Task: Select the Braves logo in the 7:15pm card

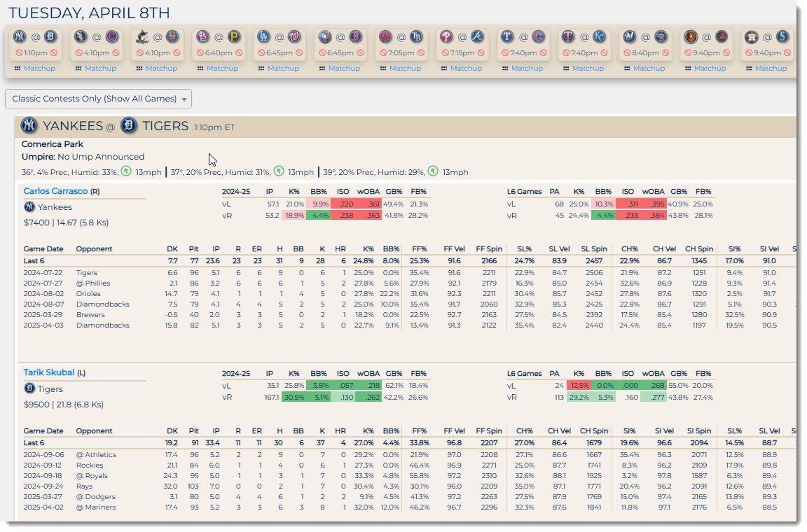Action: click(x=478, y=36)
